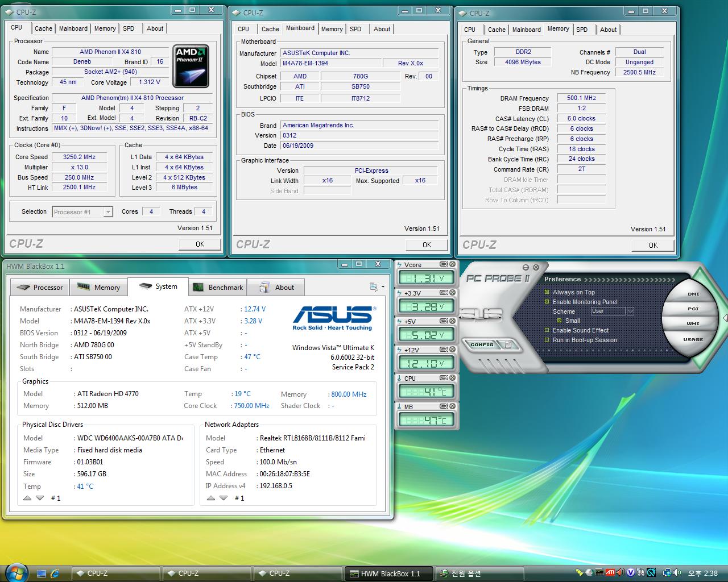Close the Vcore monitor panel

[x=453, y=264]
